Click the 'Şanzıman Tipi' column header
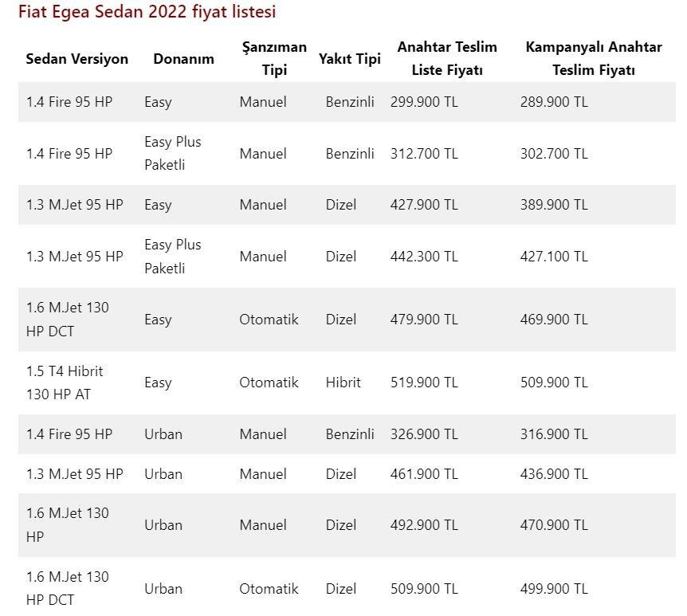This screenshot has width=687, height=616. [274, 58]
